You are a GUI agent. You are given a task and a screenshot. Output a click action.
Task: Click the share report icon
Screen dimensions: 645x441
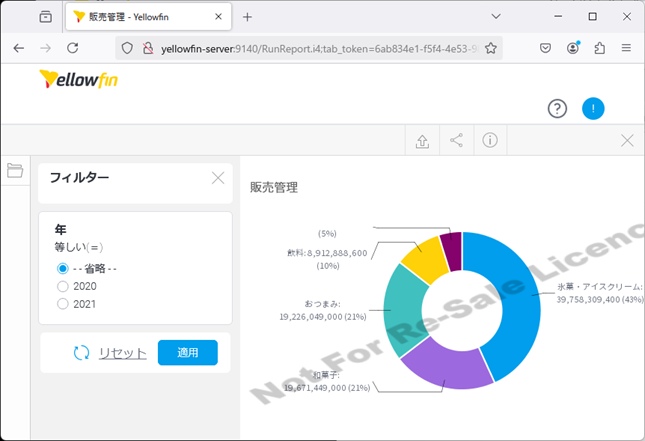click(x=456, y=140)
